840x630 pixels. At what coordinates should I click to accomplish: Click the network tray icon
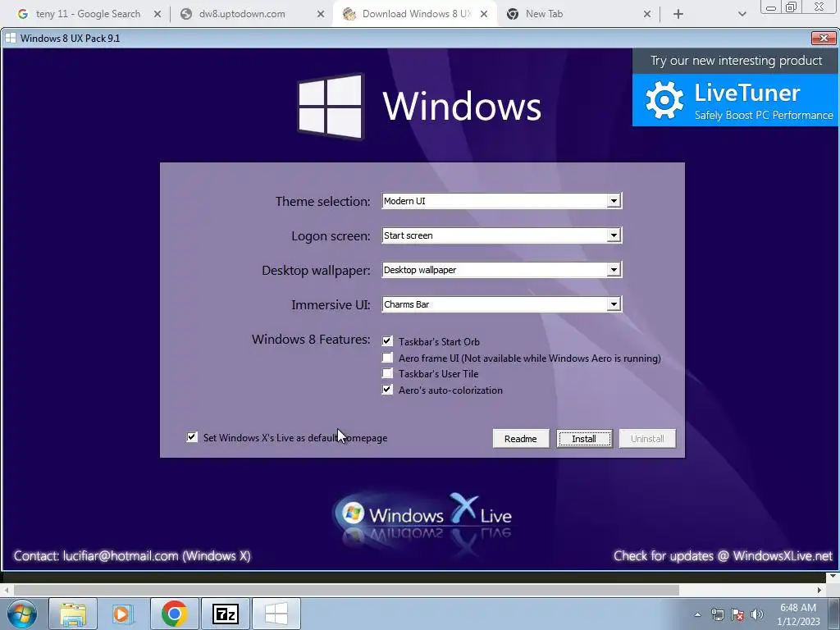coord(717,614)
